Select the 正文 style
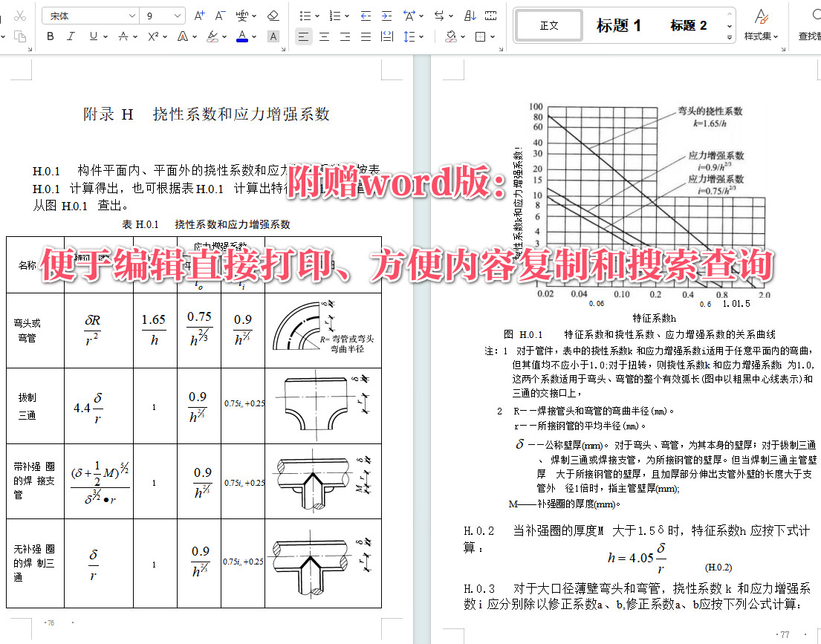The image size is (821, 644). click(x=548, y=24)
